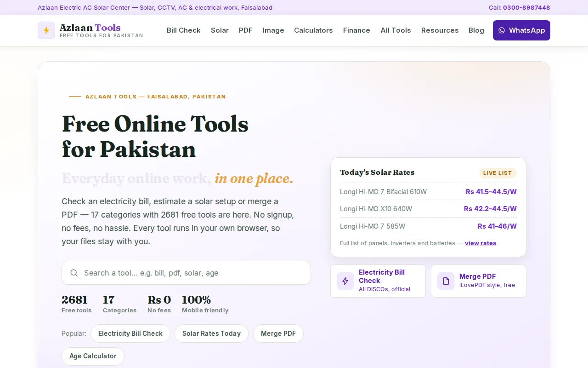Click the document icon on Merge PDF card

point(446,281)
